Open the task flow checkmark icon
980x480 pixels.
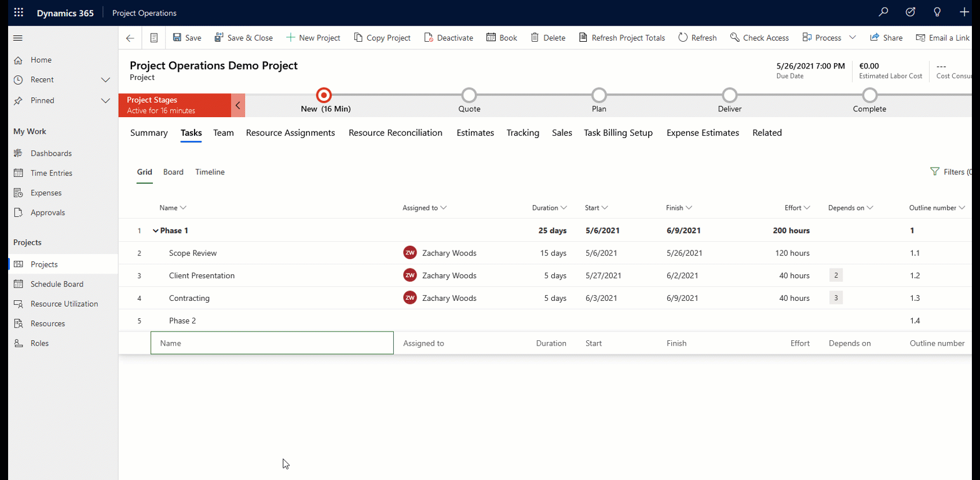[x=910, y=12]
